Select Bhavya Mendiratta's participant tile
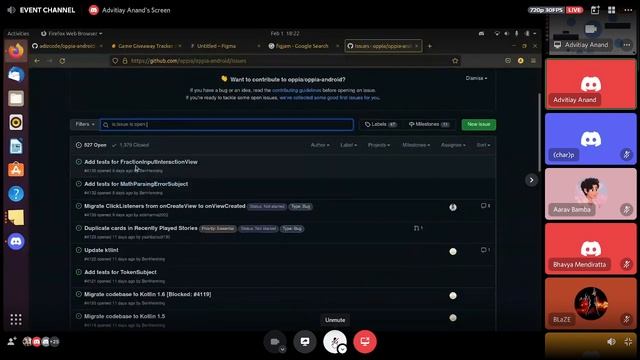 591,249
